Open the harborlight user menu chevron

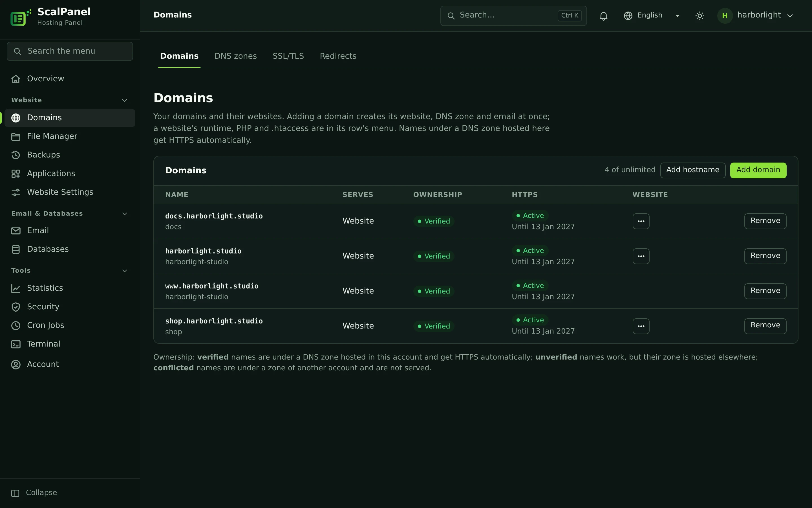[790, 16]
